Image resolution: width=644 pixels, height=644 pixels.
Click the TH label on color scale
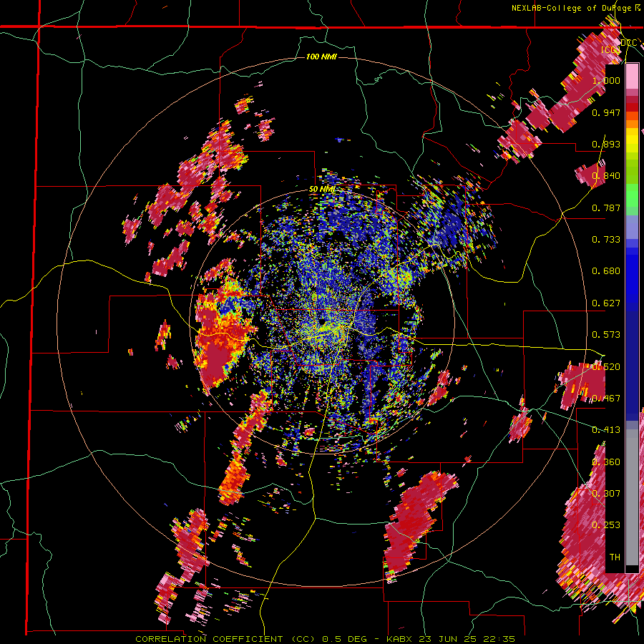coord(615,557)
